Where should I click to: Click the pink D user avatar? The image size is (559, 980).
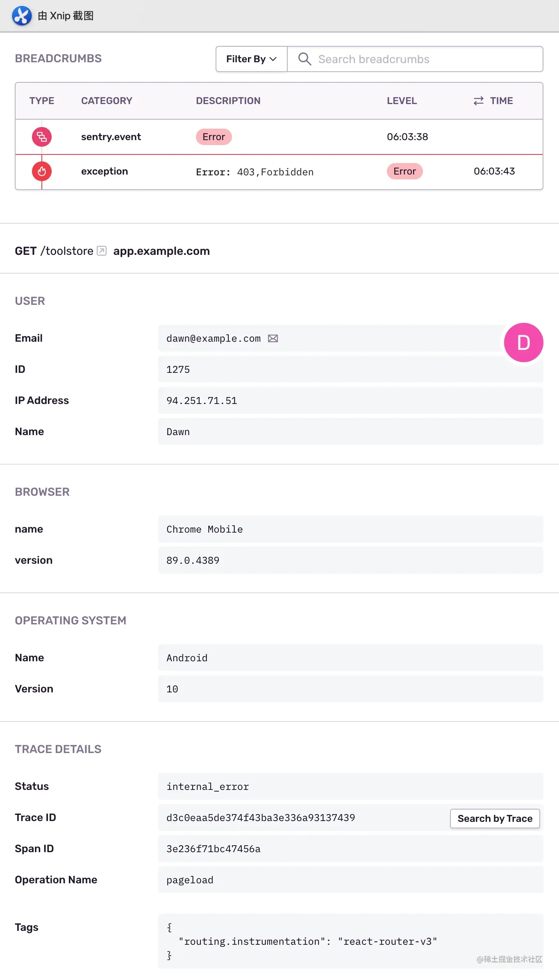(523, 343)
